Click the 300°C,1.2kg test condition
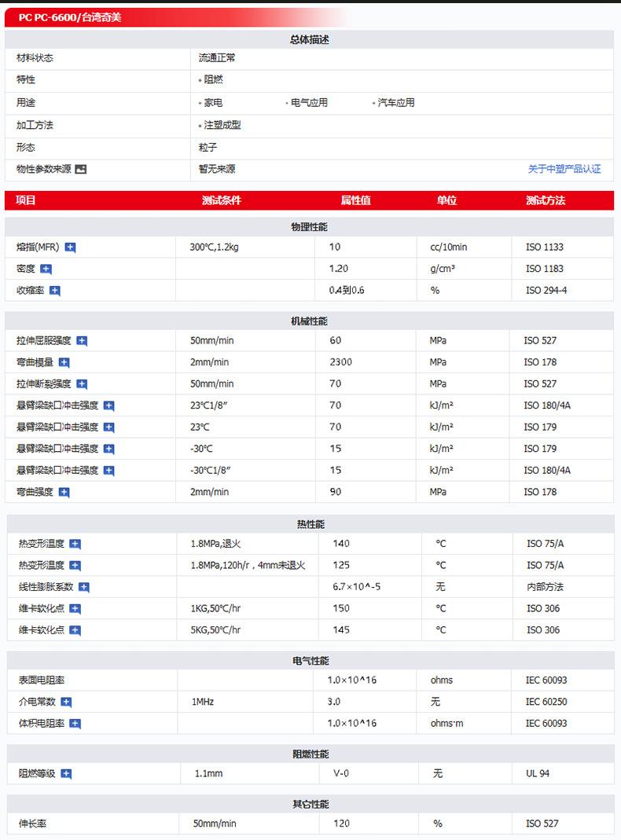This screenshot has width=621, height=840. [215, 247]
